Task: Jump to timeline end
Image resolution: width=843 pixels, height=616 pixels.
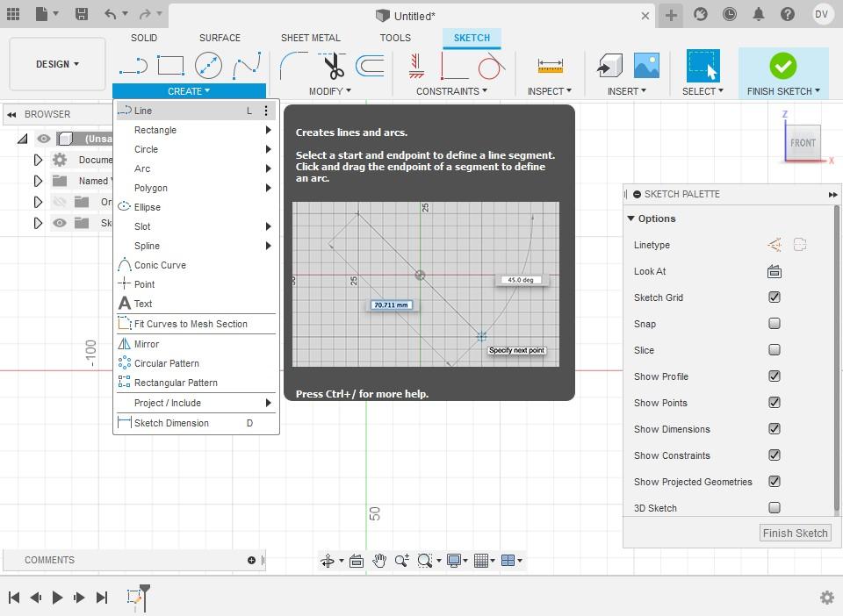Action: pos(102,598)
